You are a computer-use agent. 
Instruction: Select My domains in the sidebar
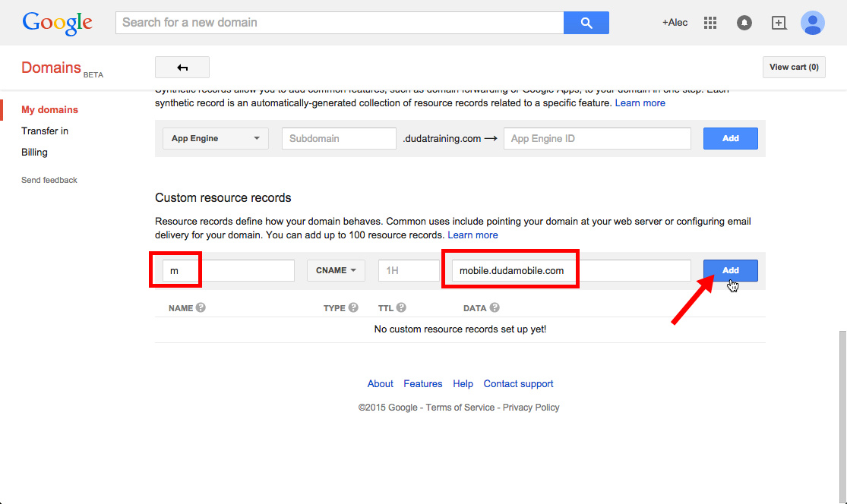tap(49, 109)
